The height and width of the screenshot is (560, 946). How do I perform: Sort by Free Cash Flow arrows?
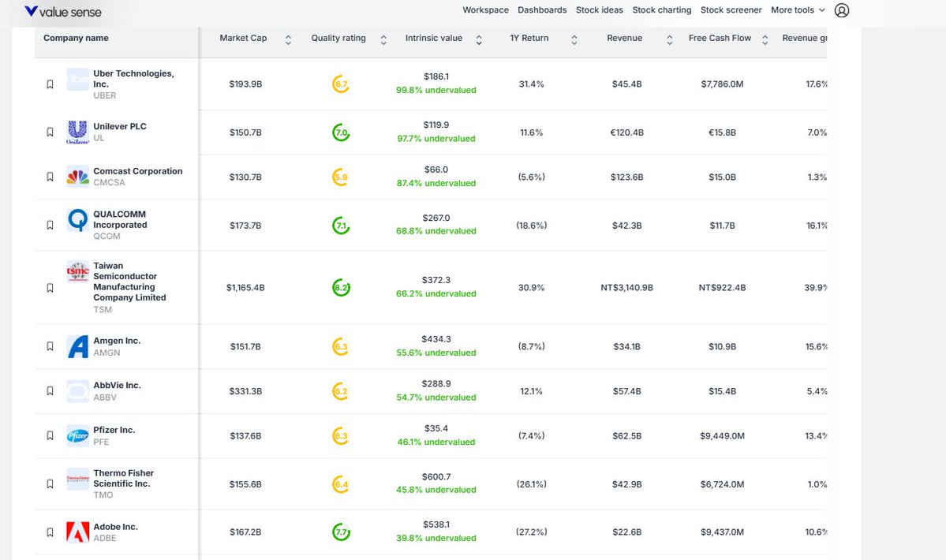765,39
